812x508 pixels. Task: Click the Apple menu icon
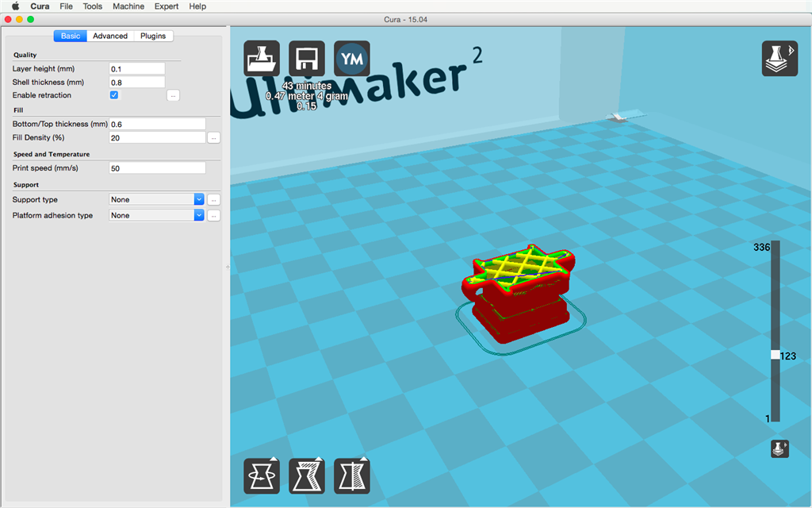click(15, 6)
